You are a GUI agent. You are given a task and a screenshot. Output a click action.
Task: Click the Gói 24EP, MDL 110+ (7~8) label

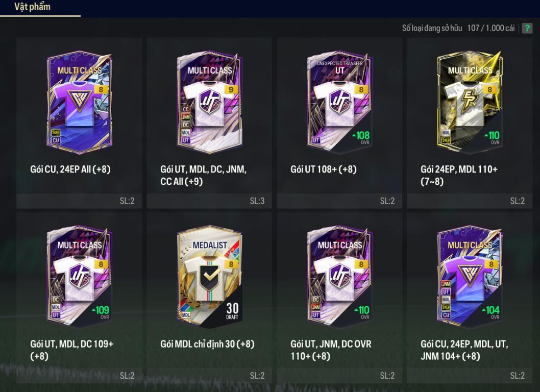point(459,175)
